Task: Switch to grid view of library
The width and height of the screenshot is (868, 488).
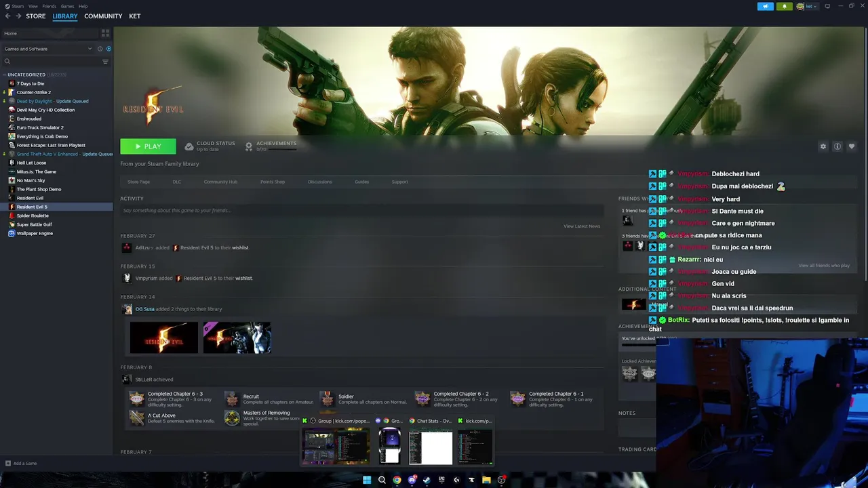Action: point(105,33)
